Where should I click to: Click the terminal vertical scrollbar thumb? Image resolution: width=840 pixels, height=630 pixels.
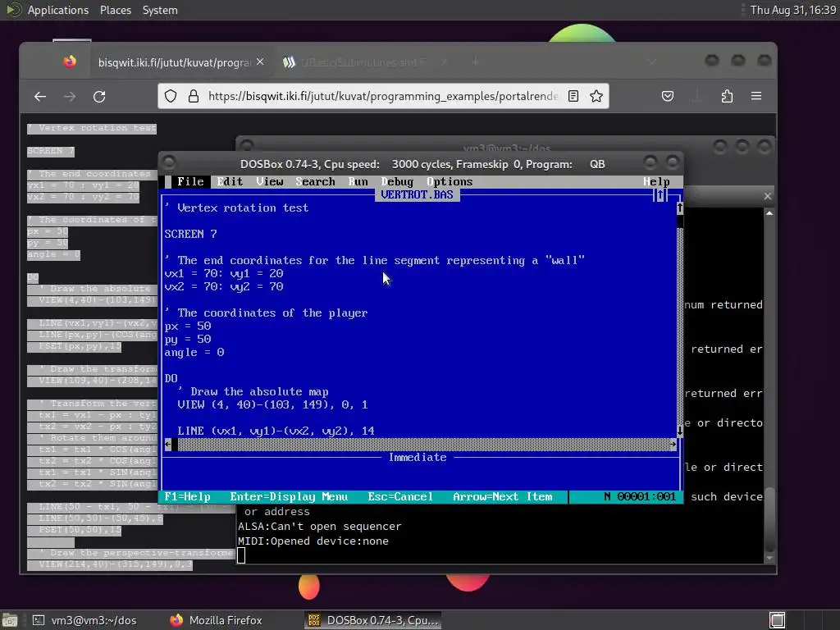(769, 518)
